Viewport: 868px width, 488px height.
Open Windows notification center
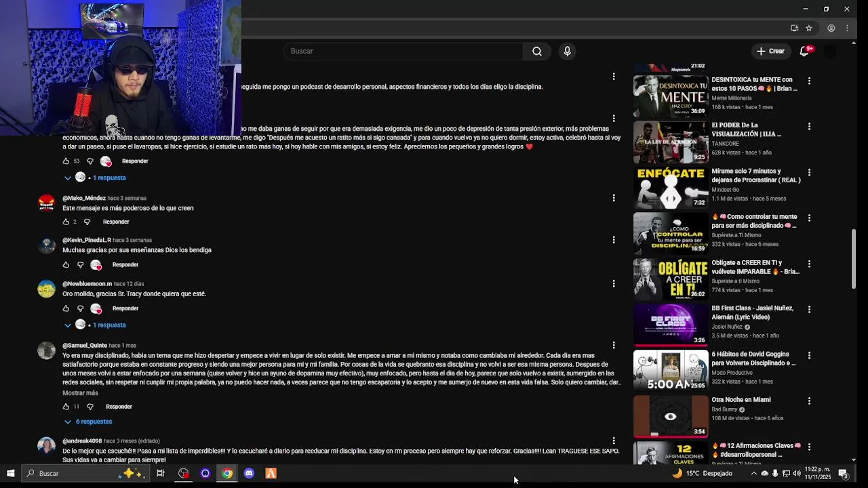click(843, 473)
